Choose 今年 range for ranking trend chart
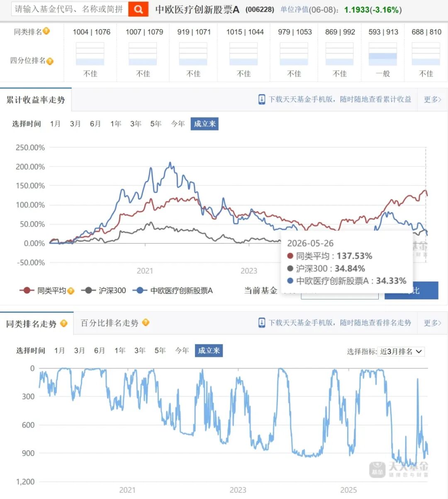Viewport: 448px width, 499px height. click(x=182, y=350)
